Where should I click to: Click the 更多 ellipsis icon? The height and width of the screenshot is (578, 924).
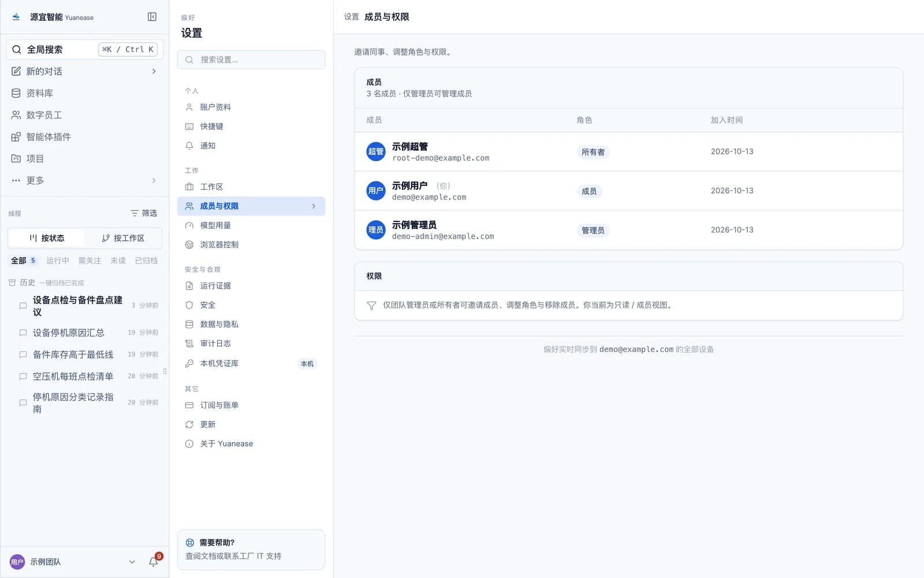pyautogui.click(x=16, y=180)
